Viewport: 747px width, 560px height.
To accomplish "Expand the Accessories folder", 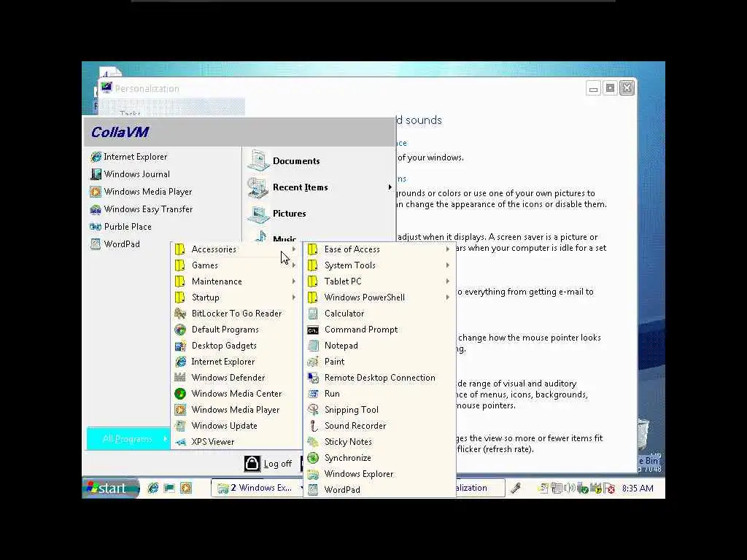I will 236,249.
